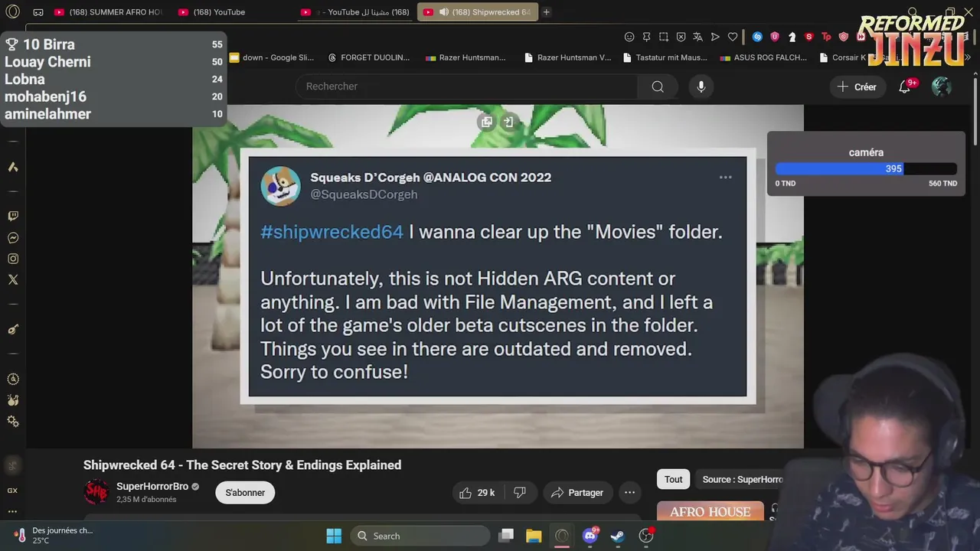
Task: Click the video title text
Action: pos(242,465)
